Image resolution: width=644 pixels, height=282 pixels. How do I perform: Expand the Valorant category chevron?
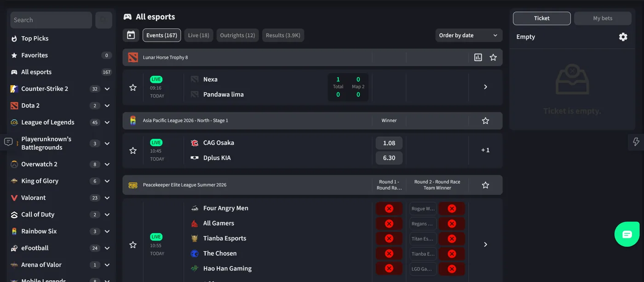pos(107,198)
